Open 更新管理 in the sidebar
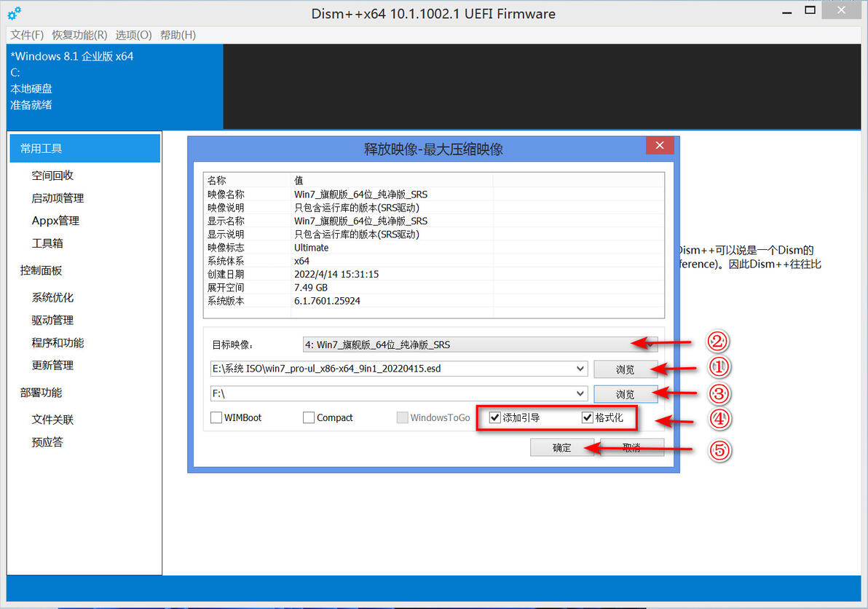This screenshot has width=868, height=609. pos(52,366)
